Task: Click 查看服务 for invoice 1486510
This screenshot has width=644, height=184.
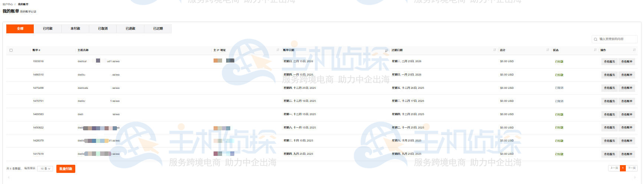Action: [609, 75]
